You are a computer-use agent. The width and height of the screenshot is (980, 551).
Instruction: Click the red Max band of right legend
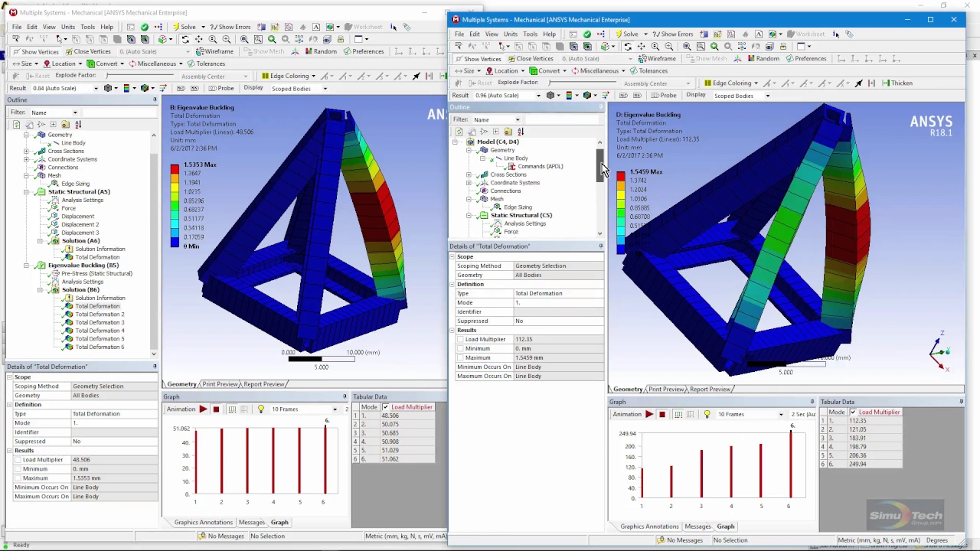point(620,177)
